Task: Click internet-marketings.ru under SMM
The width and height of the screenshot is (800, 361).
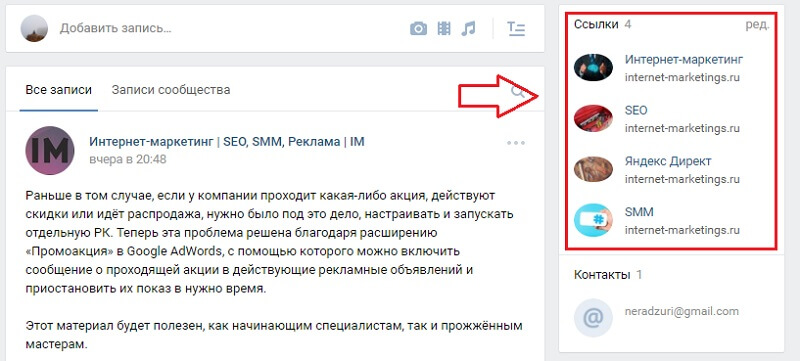Action: click(x=682, y=230)
